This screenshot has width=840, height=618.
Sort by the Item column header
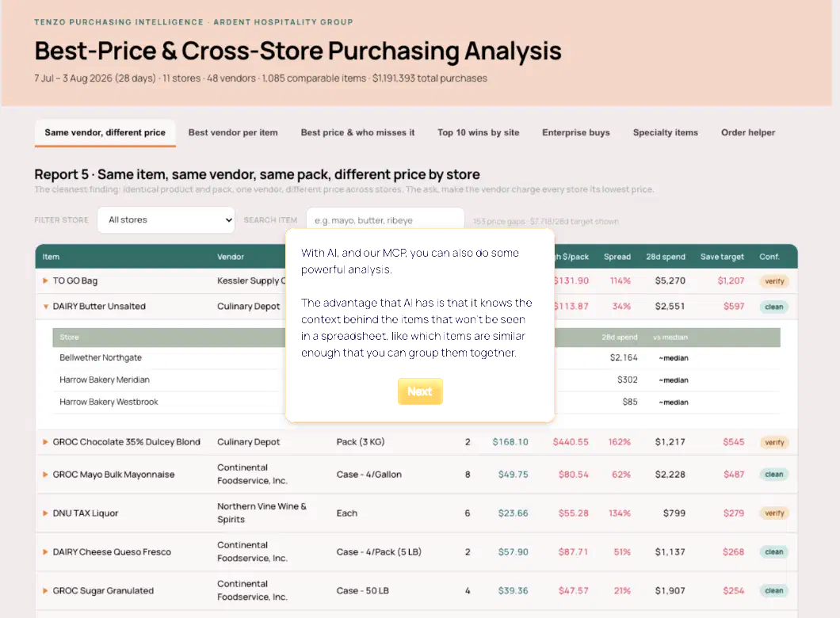point(51,257)
